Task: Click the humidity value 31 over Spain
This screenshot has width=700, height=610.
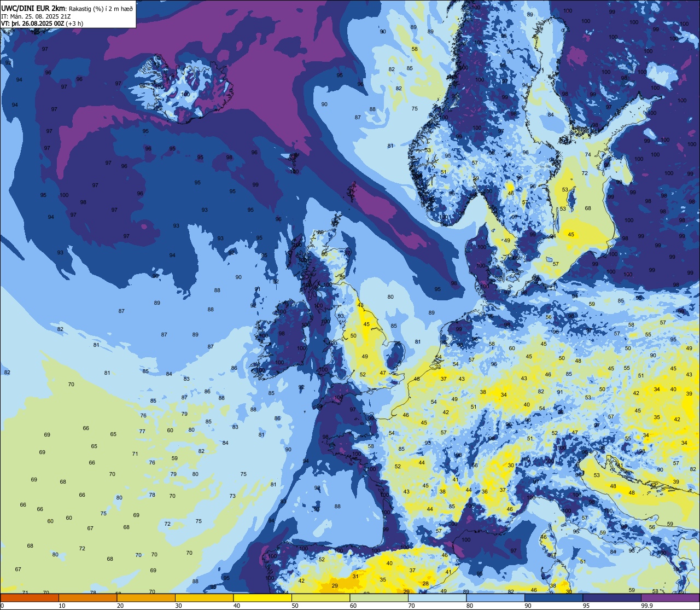Action: pyautogui.click(x=355, y=576)
